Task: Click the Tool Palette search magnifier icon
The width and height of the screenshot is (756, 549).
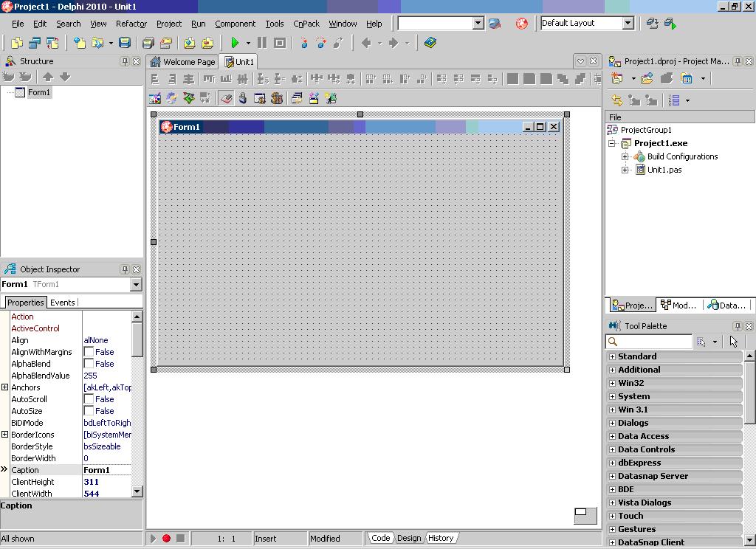Action: click(x=612, y=342)
